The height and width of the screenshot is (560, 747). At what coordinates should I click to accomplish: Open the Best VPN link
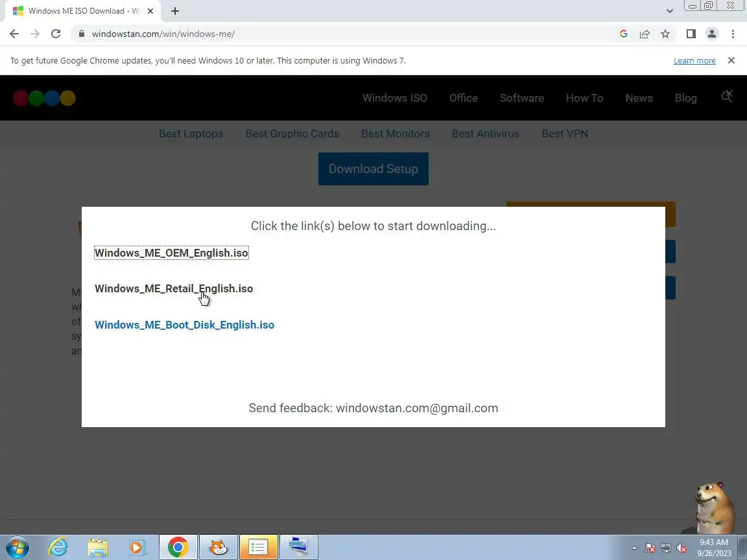click(x=565, y=134)
